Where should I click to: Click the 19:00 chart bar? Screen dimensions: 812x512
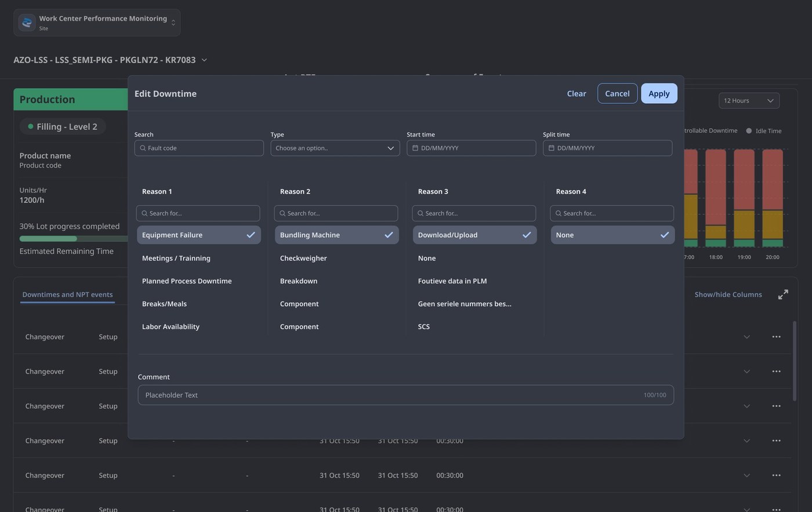(744, 198)
